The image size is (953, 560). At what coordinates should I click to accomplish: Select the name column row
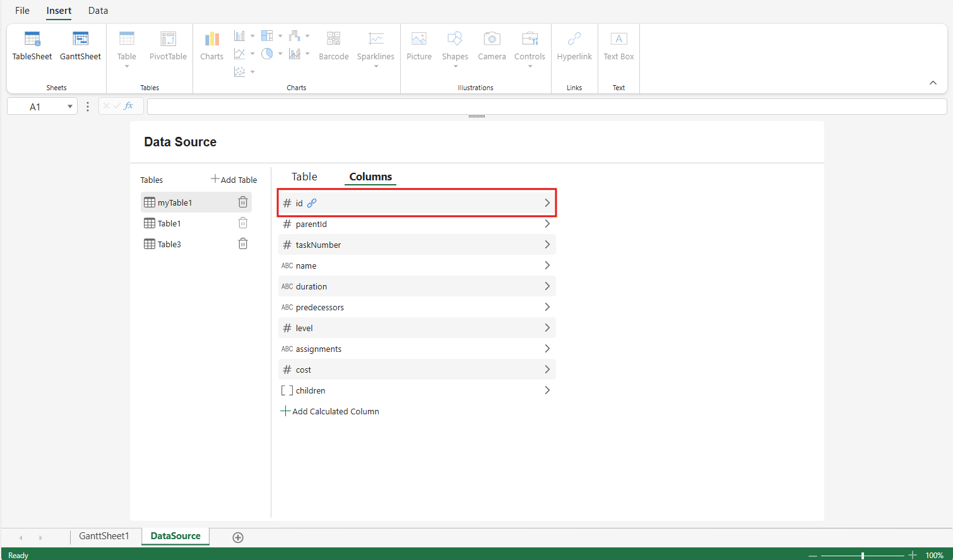[417, 265]
